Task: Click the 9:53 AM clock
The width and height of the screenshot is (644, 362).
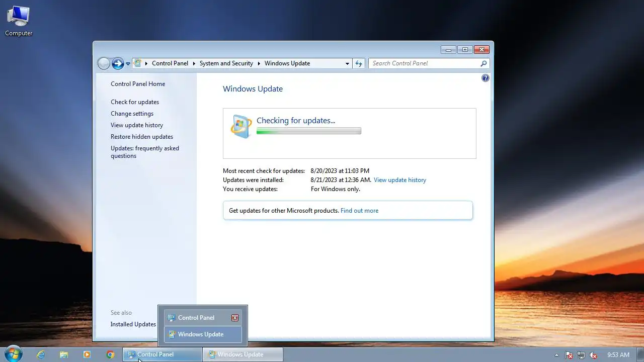Action: pyautogui.click(x=618, y=355)
